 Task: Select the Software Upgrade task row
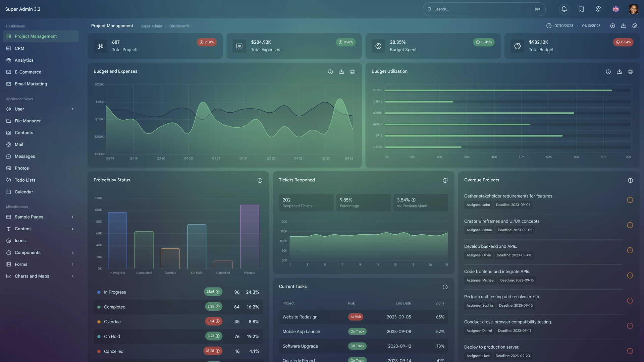(363, 346)
